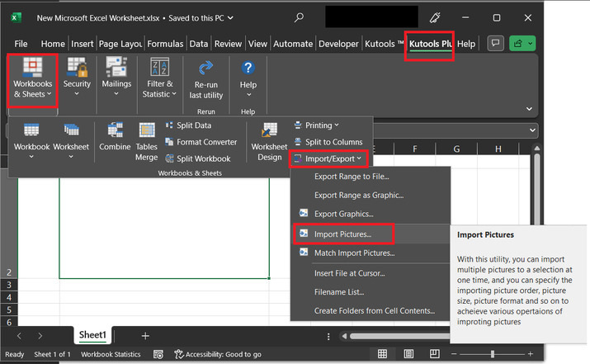Screen dimensions: 590x364
Task: Open the Comments pane button
Action: click(496, 43)
